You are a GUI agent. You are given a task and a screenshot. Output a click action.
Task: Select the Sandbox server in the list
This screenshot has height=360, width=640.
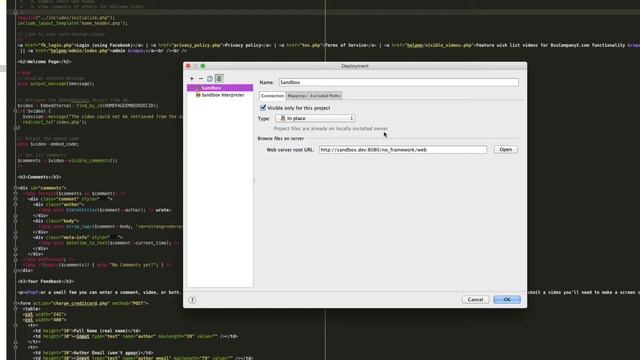tap(220, 88)
